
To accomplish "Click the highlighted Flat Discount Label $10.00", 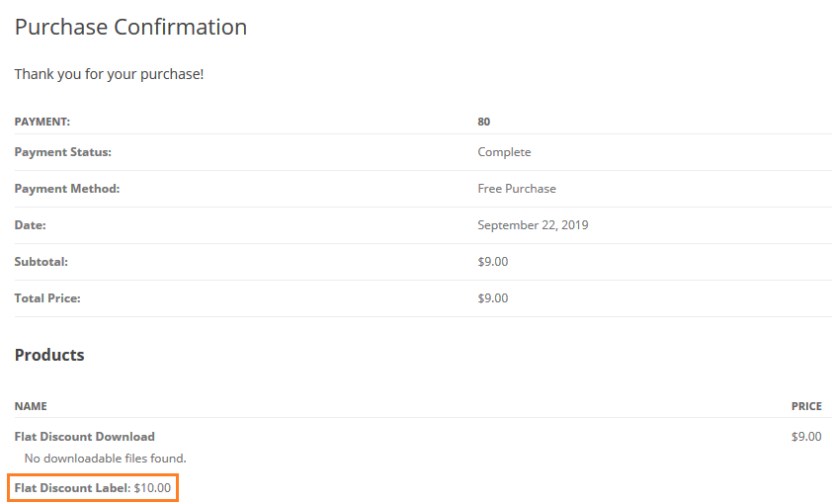I will [x=93, y=487].
